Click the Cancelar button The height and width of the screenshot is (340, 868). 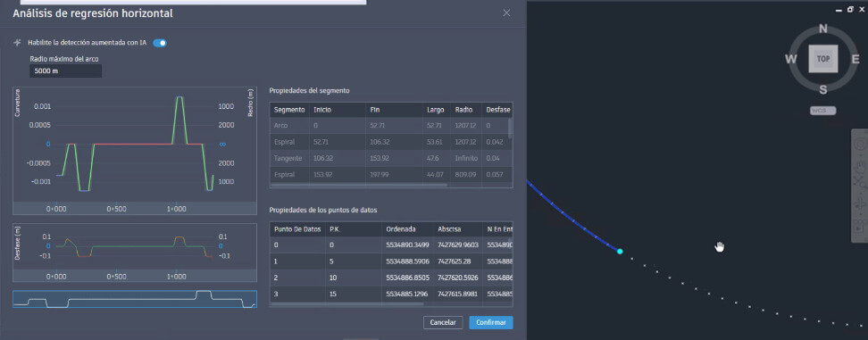[443, 322]
